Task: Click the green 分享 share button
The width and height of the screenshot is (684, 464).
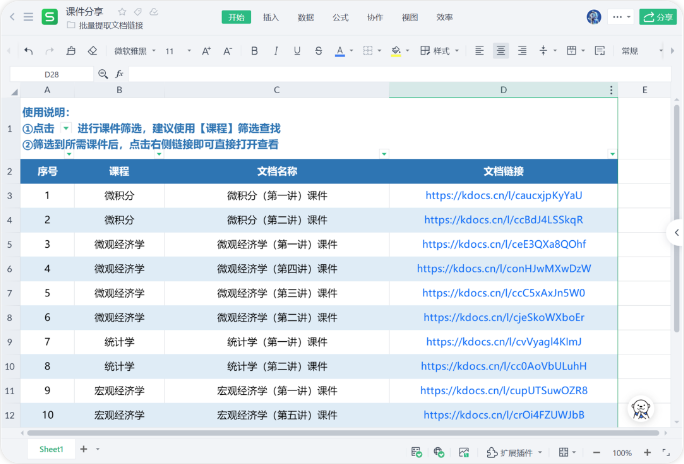Action: click(657, 17)
